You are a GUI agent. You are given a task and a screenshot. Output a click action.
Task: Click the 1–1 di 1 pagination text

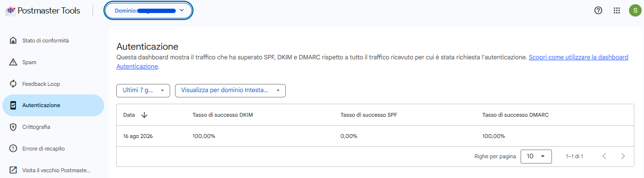(x=575, y=156)
